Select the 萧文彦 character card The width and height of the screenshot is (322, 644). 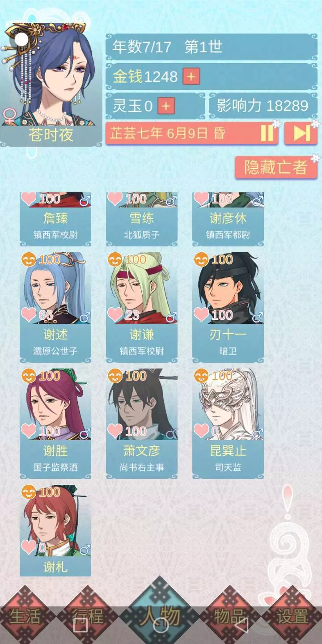point(142,423)
